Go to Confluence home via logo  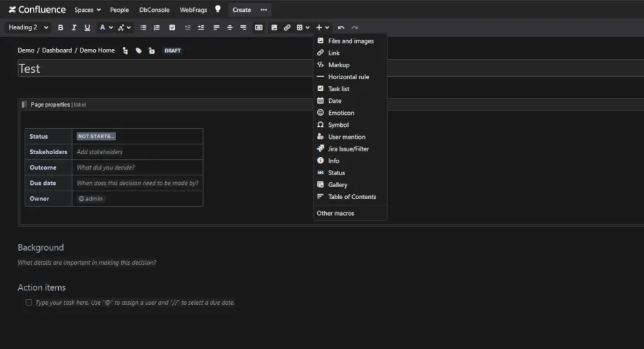(37, 9)
